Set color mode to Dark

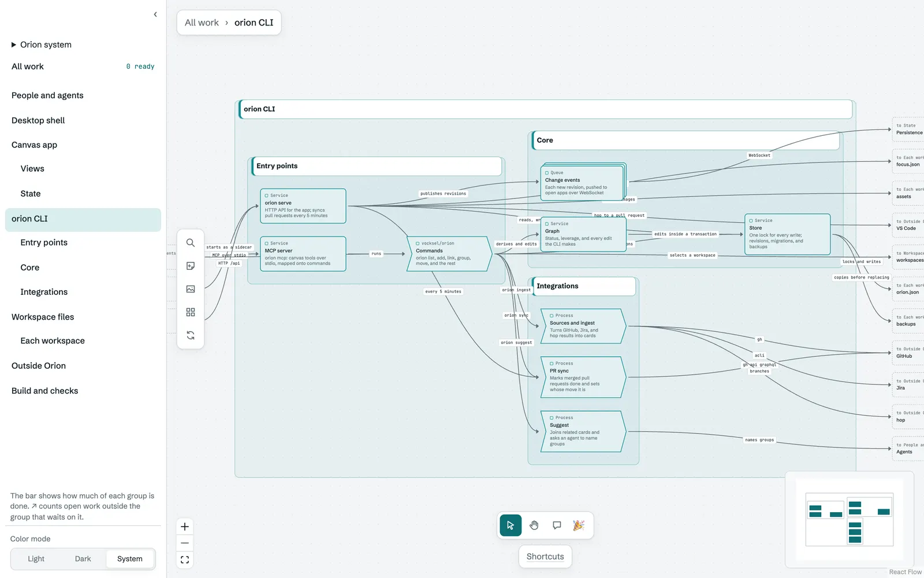coord(83,559)
